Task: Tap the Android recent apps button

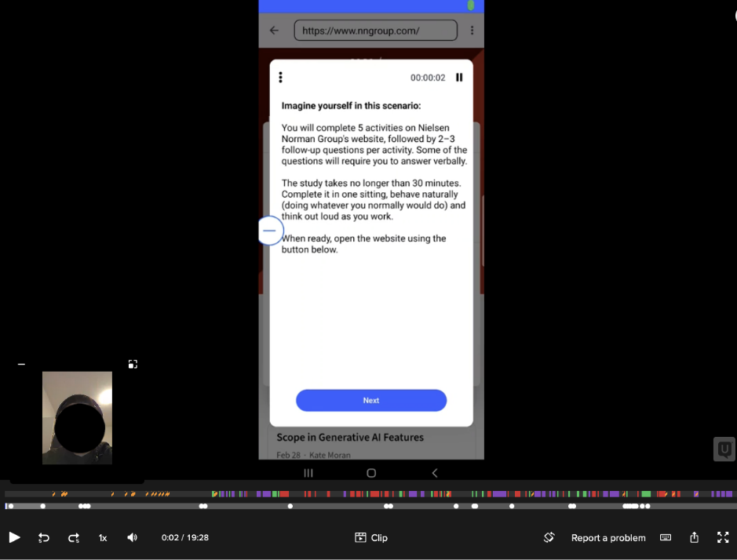Action: [308, 473]
